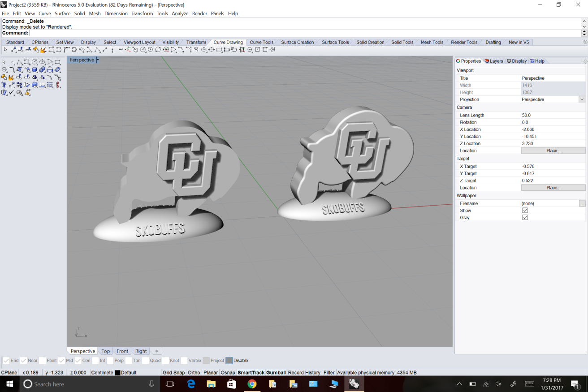
Task: Open Microsoft Edge from taskbar
Action: pyautogui.click(x=191, y=384)
